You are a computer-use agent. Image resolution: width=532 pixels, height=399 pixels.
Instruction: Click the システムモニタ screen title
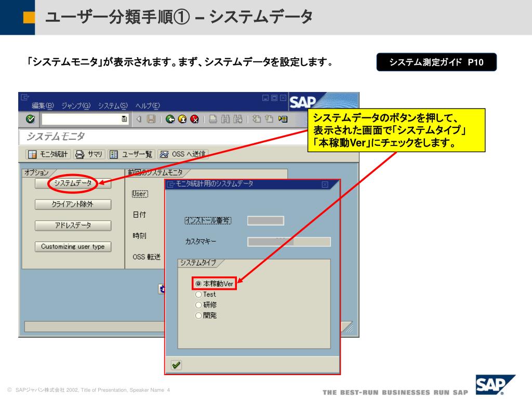[55, 137]
